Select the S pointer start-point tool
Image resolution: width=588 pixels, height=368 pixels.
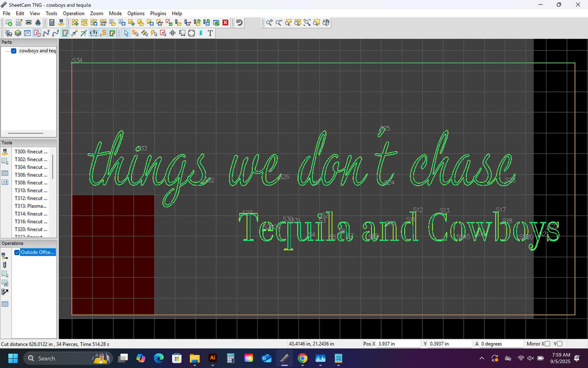coord(135,33)
